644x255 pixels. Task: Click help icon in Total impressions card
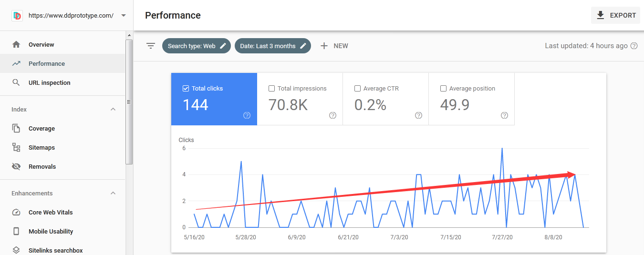(332, 115)
